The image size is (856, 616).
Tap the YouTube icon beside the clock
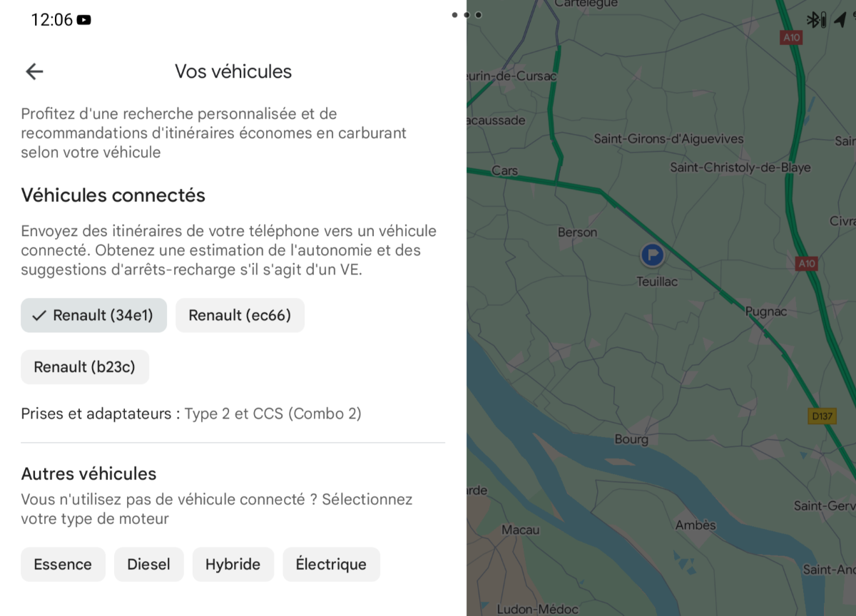coord(84,20)
